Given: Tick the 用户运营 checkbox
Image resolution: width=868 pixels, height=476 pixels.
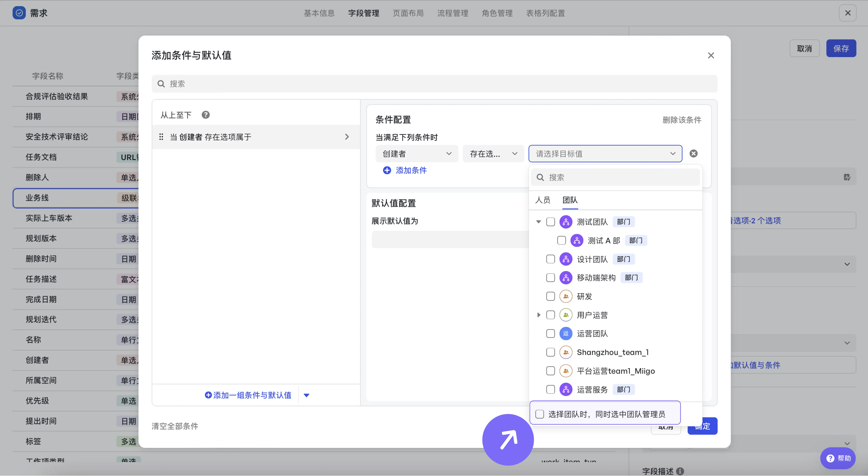Looking at the screenshot, I should [x=550, y=315].
